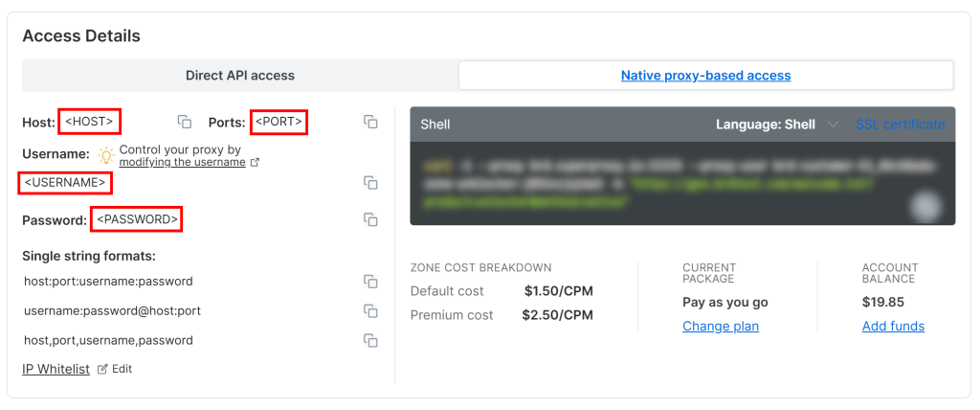Follow the "modifying the username" link
Screen dimensions: 980x410
[182, 163]
